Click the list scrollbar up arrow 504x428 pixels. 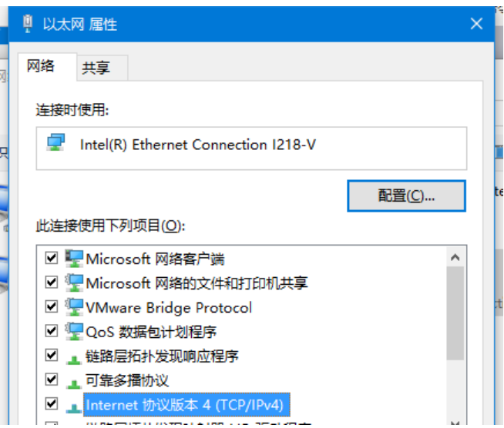[455, 258]
